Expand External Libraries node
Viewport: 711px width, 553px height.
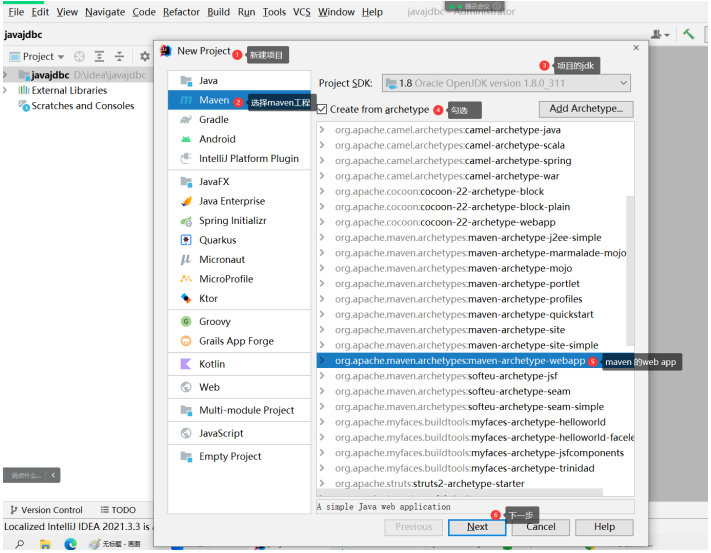(x=5, y=91)
